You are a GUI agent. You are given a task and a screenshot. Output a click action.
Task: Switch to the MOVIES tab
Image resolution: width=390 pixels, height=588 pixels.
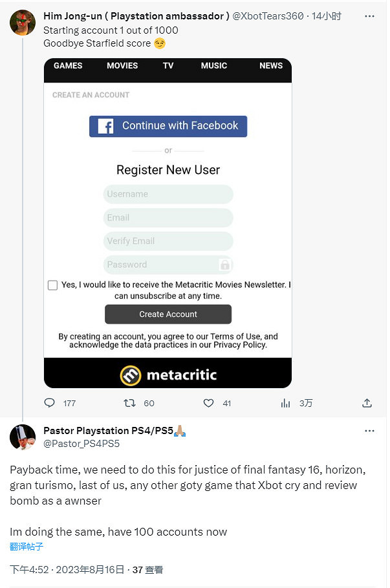[x=122, y=66]
